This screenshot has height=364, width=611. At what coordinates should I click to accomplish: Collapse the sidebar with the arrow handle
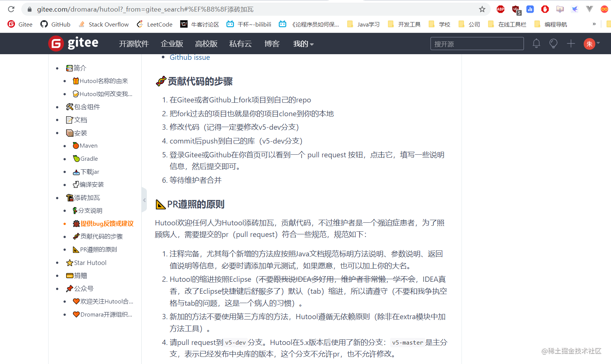(x=144, y=200)
